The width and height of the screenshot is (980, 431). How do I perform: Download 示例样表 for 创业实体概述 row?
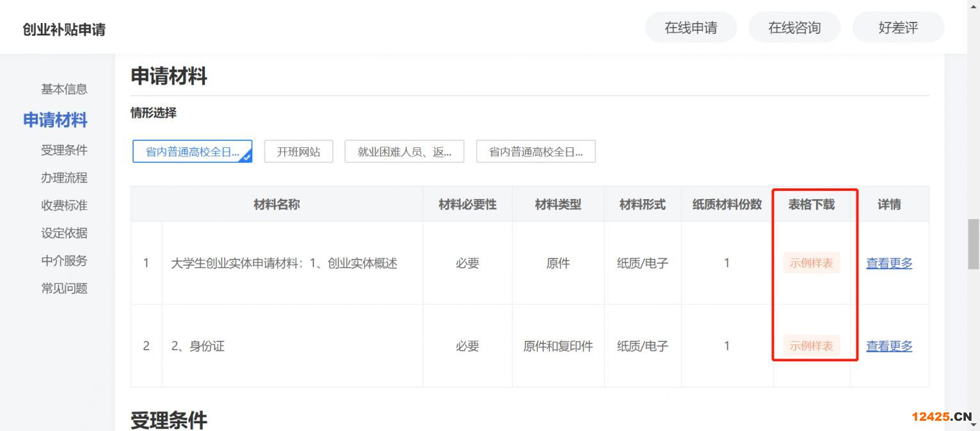pos(811,263)
